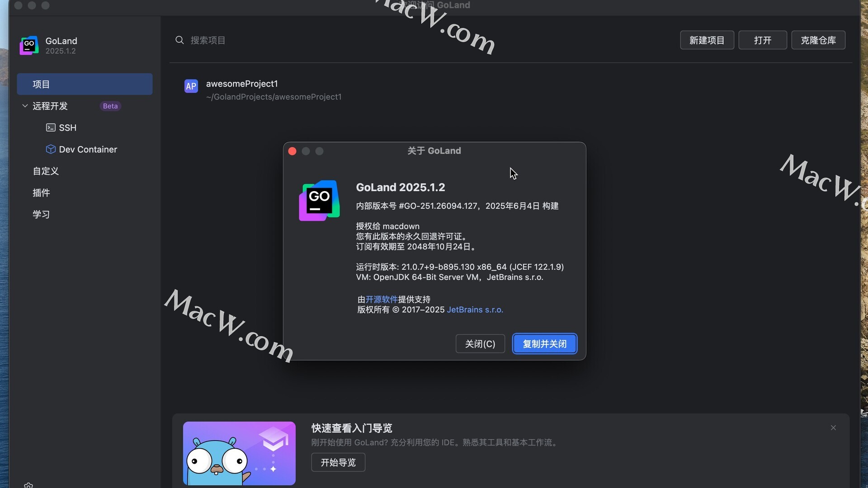Click the 关闭(C) button
The image size is (868, 488).
click(x=480, y=344)
